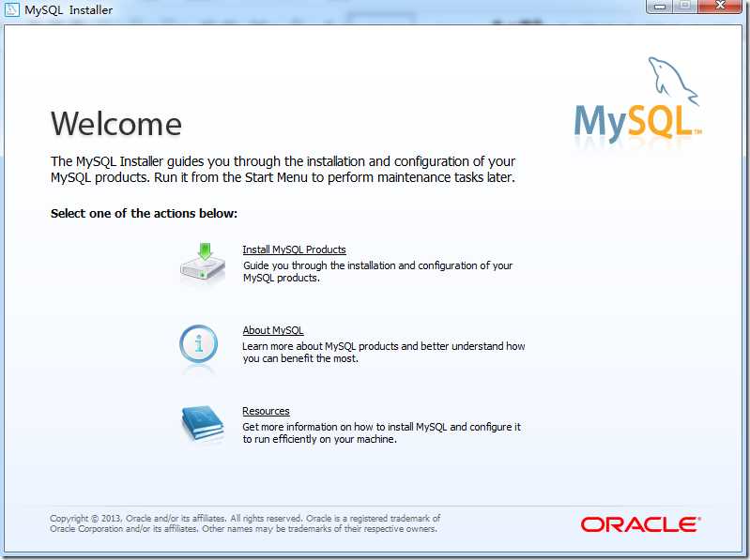The width and height of the screenshot is (750, 560).
Task: Open the About MySQL link
Action: tap(272, 330)
